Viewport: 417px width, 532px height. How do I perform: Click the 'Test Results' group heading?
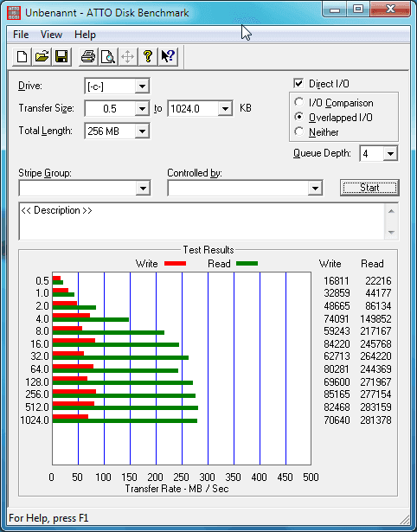pos(208,250)
